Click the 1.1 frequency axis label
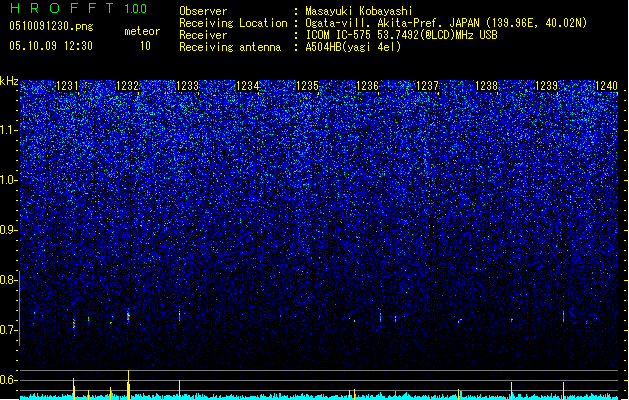The height and width of the screenshot is (400, 629). tap(8, 130)
